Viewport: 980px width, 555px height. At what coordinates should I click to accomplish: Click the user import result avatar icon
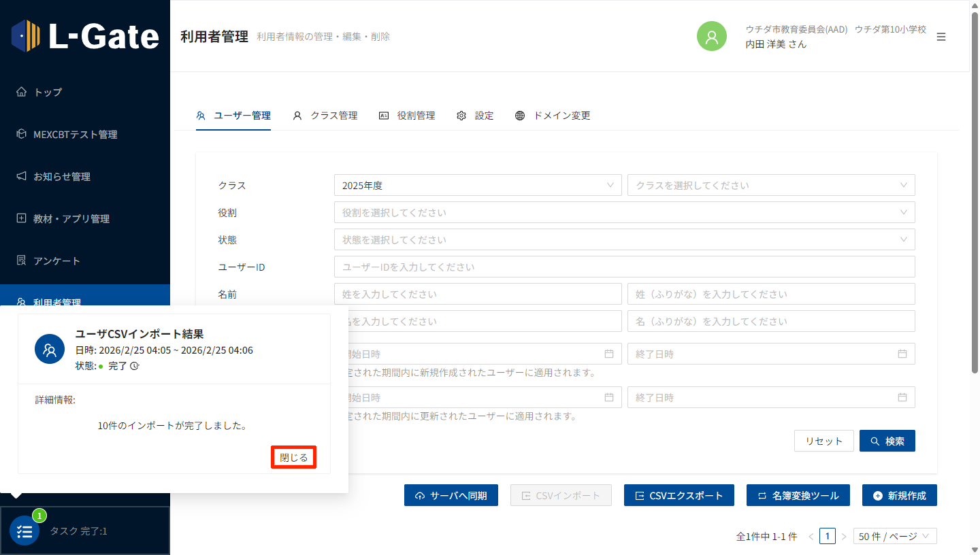[50, 349]
